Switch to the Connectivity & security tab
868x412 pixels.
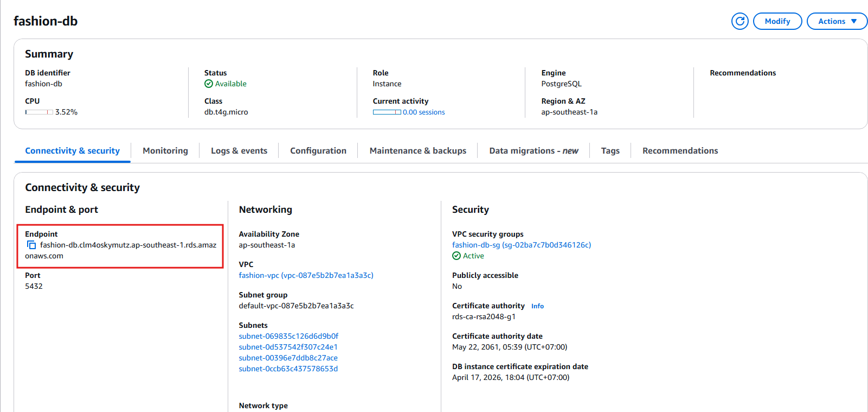point(72,151)
